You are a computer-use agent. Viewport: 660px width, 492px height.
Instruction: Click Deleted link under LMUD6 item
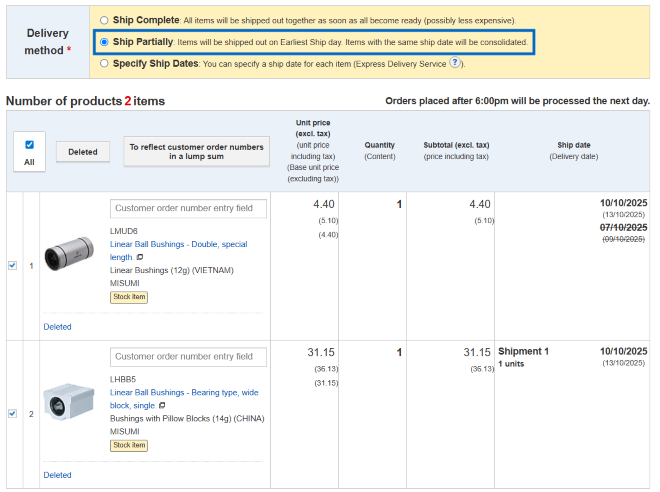[x=57, y=327]
